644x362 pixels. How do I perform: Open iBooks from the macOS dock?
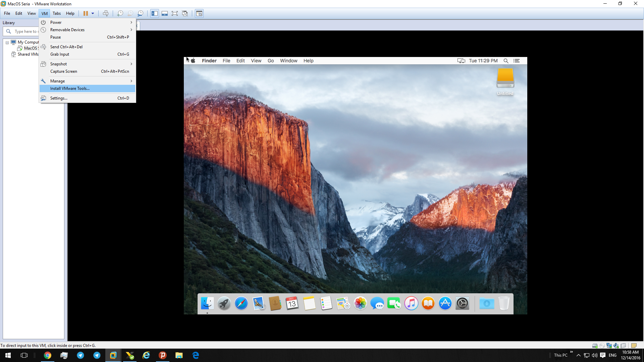point(428,304)
